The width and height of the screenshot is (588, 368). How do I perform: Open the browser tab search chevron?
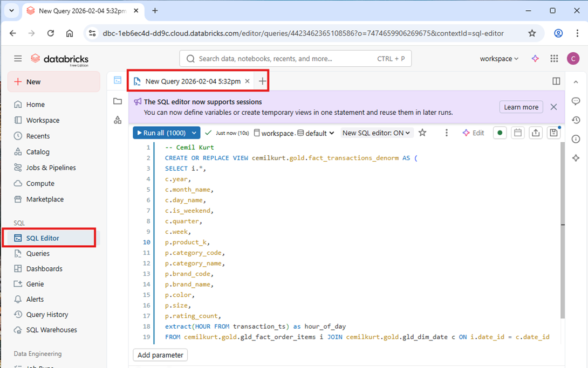12,10
